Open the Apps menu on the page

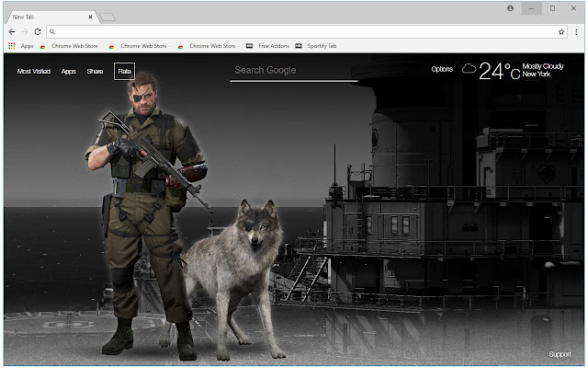tap(69, 72)
